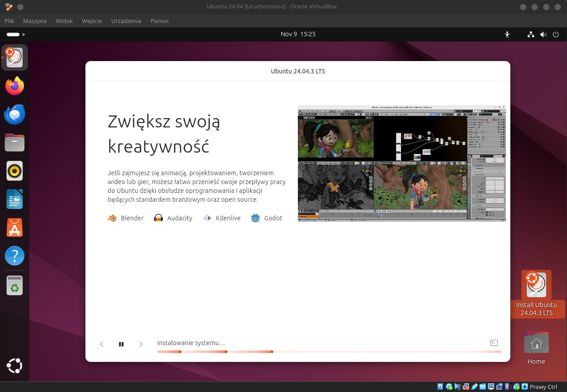Open the Widok menu
The image size is (567, 392).
[64, 21]
